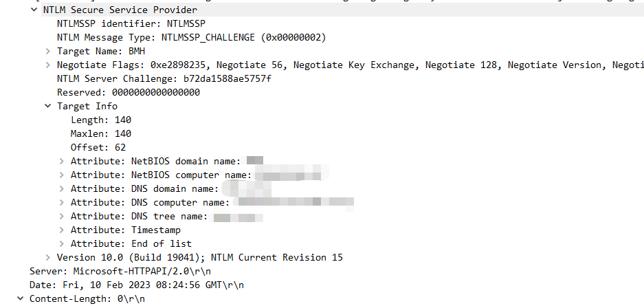Collapse the Content-Length header
Screen dimensions: 644x306
tap(20, 299)
